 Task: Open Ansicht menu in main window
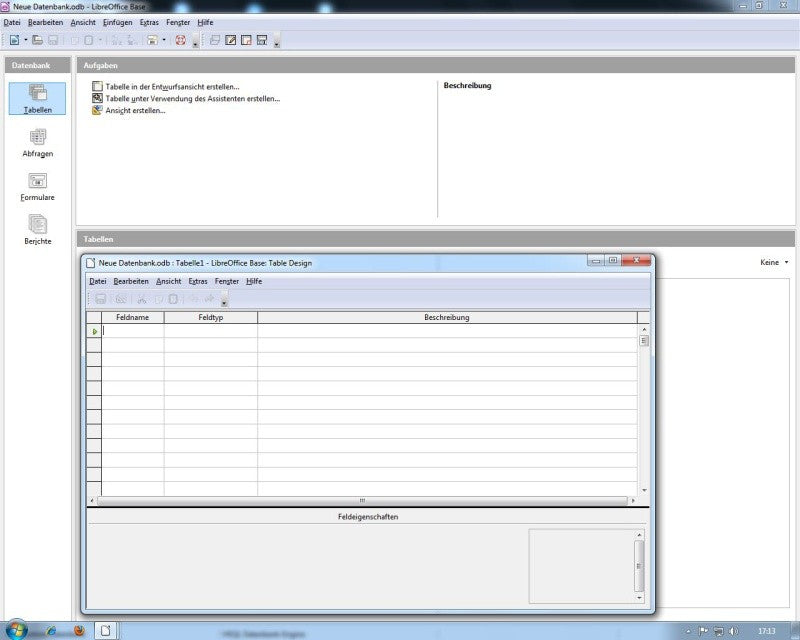[x=83, y=22]
